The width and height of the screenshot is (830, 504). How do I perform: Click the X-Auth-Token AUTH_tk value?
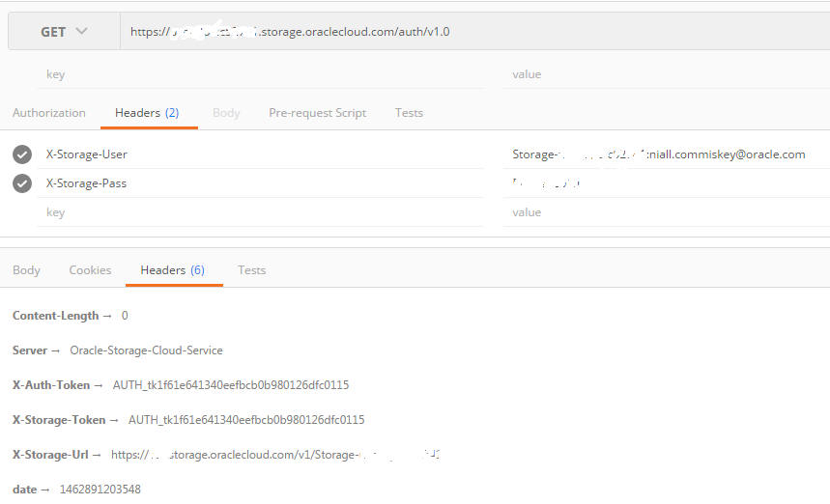click(x=231, y=385)
